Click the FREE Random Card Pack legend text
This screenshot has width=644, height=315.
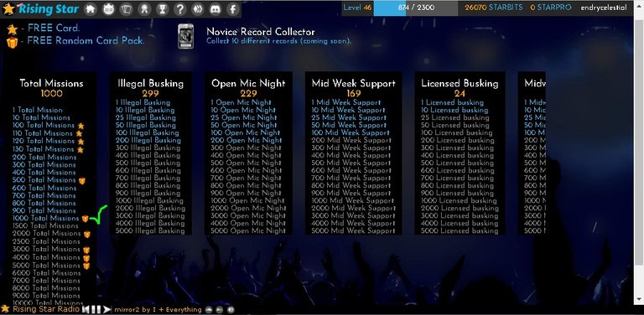(86, 40)
